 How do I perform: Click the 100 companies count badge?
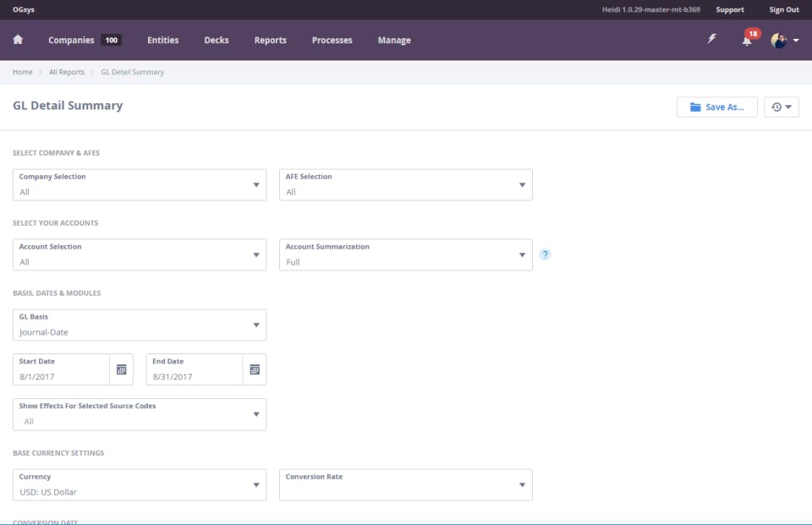point(112,40)
